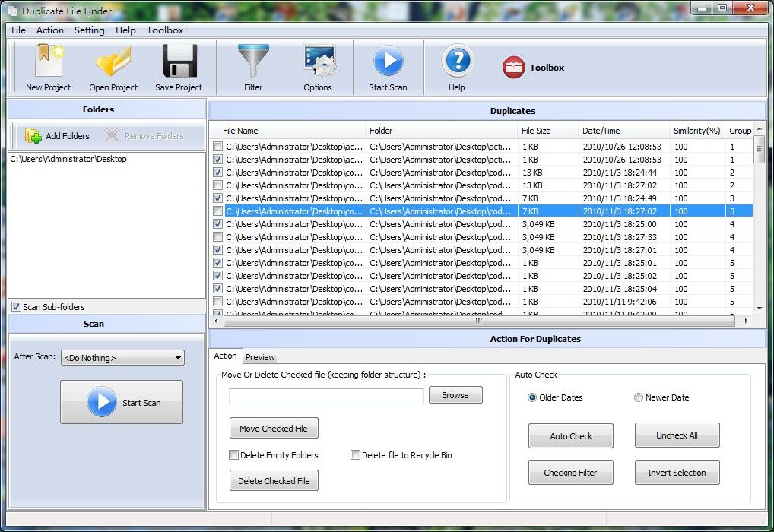Uncheck the 13 KB file dated 18:24:44
774x532 pixels.
click(217, 173)
